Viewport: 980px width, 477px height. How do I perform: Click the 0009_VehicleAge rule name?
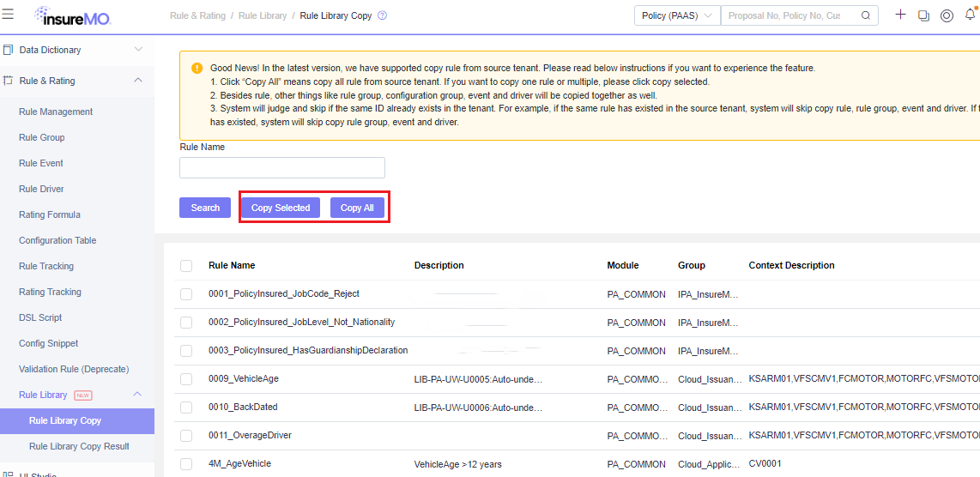pyautogui.click(x=243, y=378)
